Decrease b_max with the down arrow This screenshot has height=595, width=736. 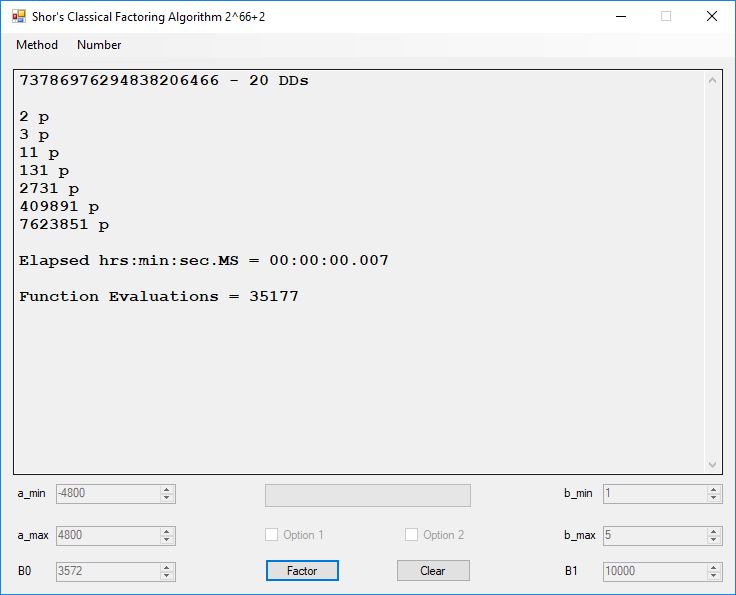[713, 540]
